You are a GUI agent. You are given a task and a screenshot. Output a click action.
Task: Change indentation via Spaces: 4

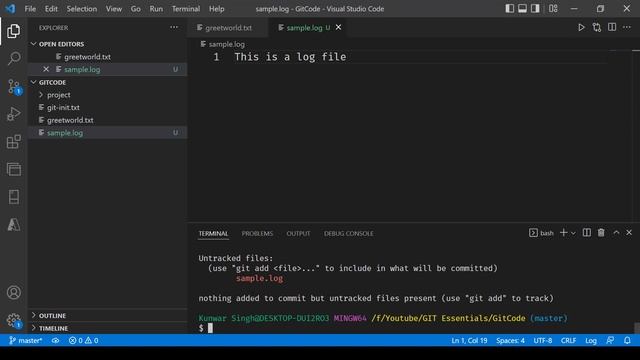coord(510,340)
